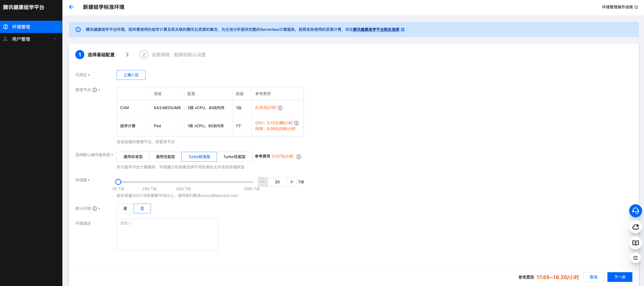Click info icon next to 17.07元/小时
The height and width of the screenshot is (286, 644).
click(299, 157)
